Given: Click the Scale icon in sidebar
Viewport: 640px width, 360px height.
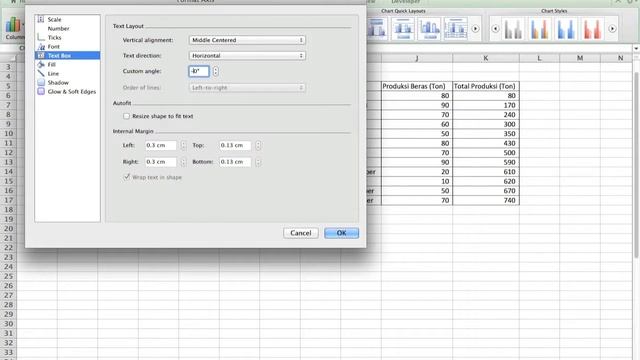Looking at the screenshot, I should 41,19.
